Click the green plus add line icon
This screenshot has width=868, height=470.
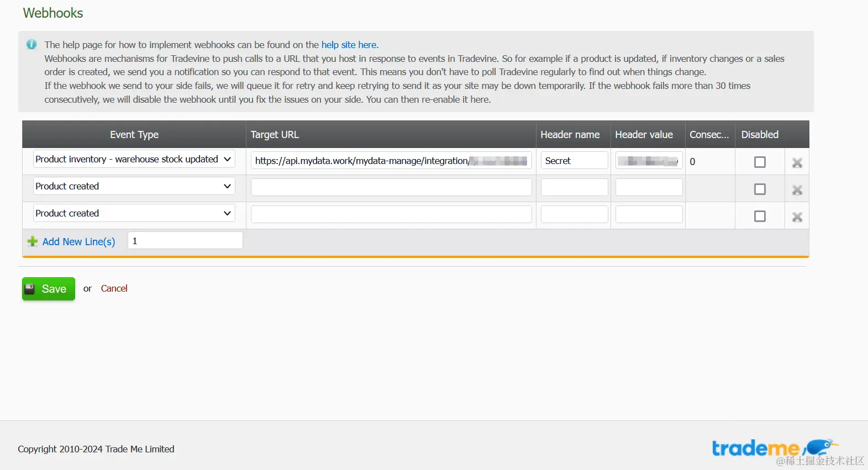tap(33, 241)
